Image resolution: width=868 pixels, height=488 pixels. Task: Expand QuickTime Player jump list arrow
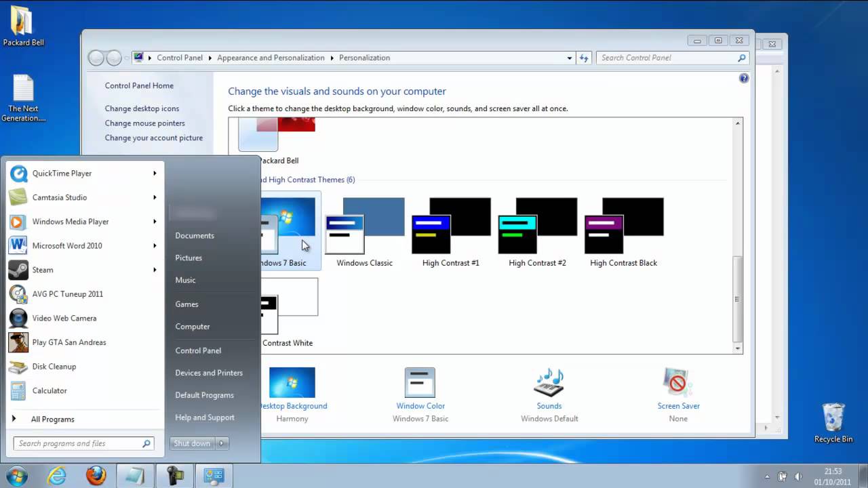[155, 174]
